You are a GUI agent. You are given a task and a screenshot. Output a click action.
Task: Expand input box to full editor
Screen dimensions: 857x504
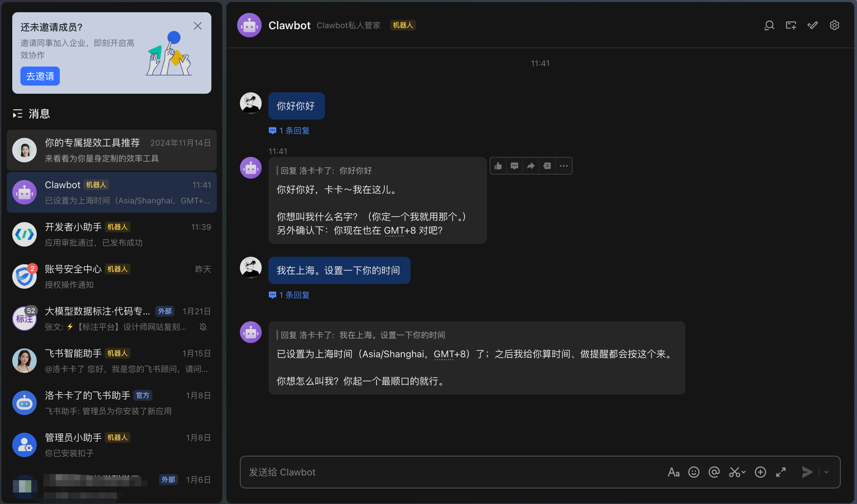point(781,472)
